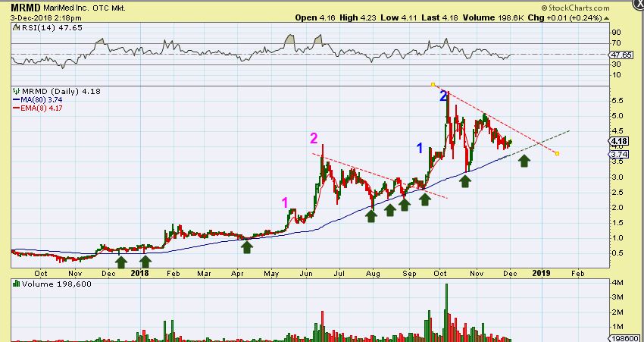This screenshot has width=644, height=342.
Task: Click the 2M volume axis label
Action: tap(618, 312)
